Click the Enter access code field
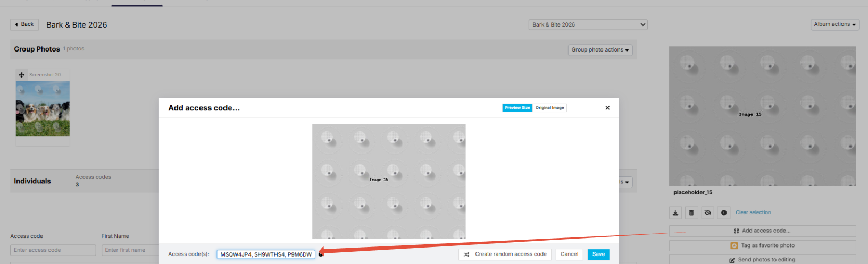868x264 pixels. [53, 250]
